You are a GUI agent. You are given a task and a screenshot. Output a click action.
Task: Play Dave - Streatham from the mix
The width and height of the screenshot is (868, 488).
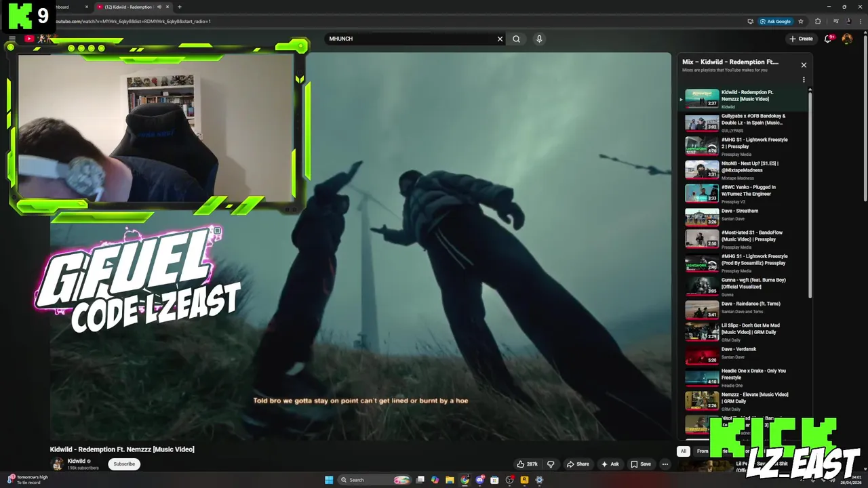pos(744,217)
